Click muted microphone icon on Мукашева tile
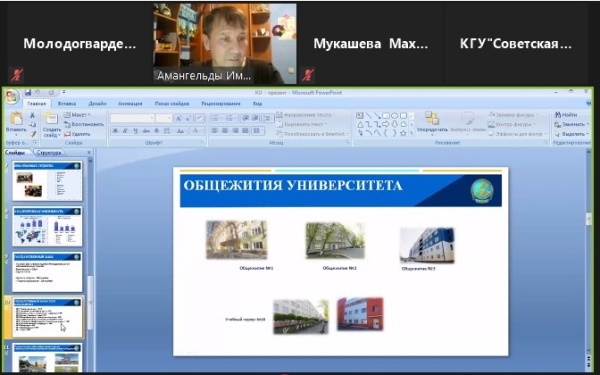Image resolution: width=600 pixels, height=375 pixels. tap(308, 75)
